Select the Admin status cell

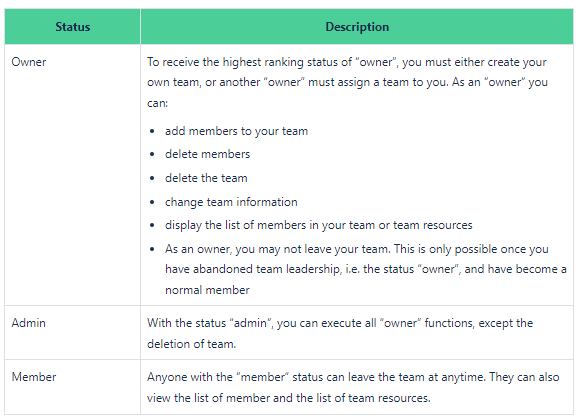click(72, 332)
